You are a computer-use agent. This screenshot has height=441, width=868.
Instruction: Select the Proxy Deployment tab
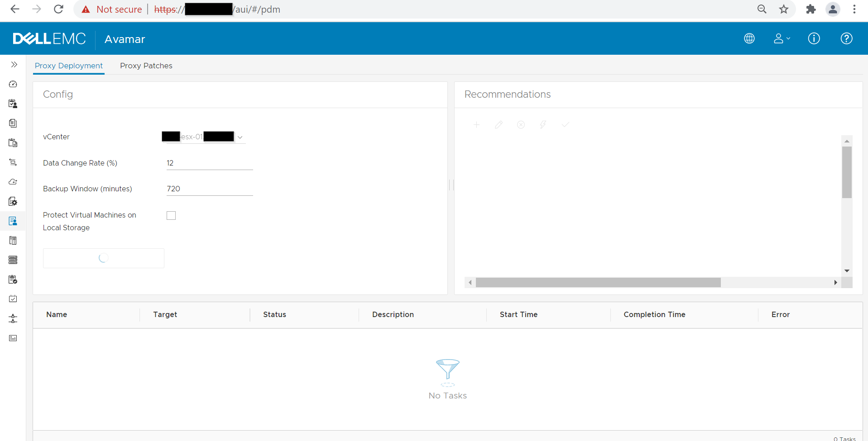[x=68, y=66]
